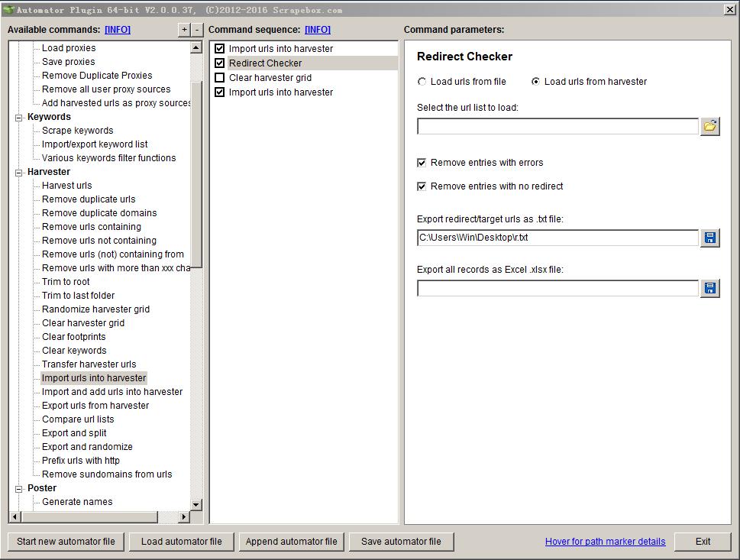Select Import/export keyword list command
740x560 pixels.
95,144
